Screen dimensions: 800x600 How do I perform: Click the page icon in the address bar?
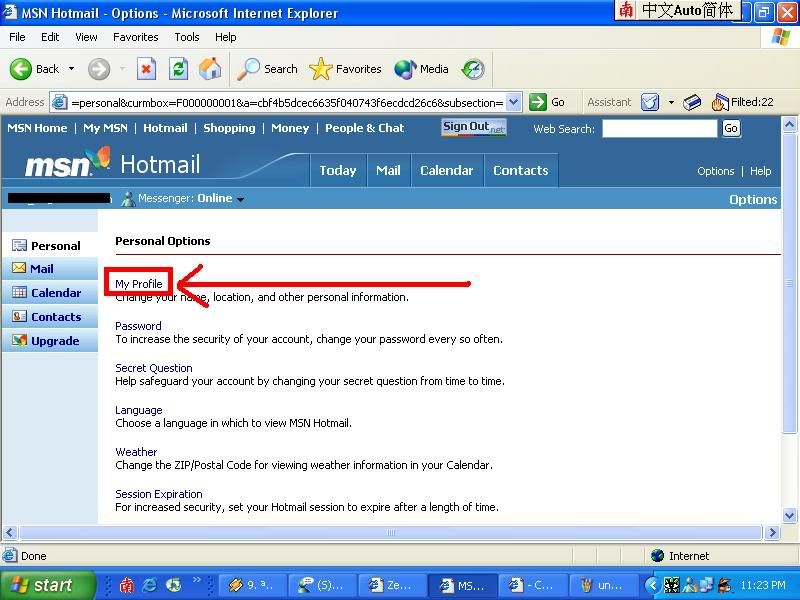60,103
